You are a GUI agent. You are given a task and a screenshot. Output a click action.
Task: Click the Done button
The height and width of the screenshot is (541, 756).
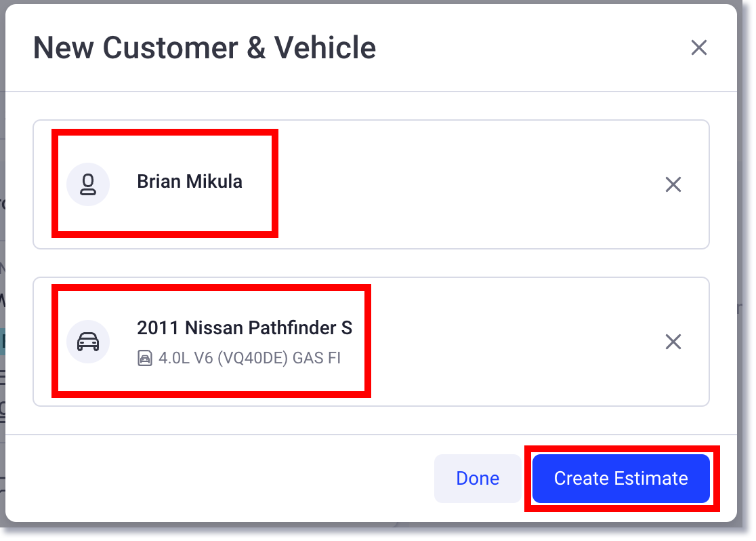[x=478, y=478]
